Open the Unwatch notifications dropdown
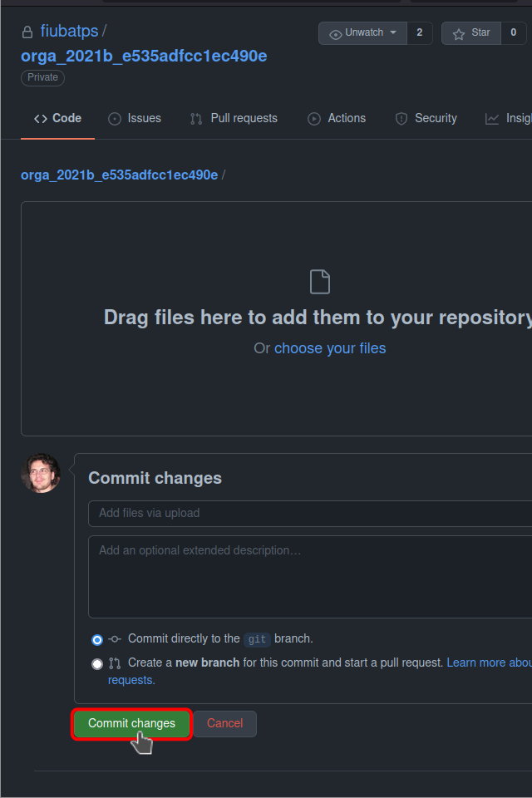The image size is (532, 798). (x=362, y=33)
